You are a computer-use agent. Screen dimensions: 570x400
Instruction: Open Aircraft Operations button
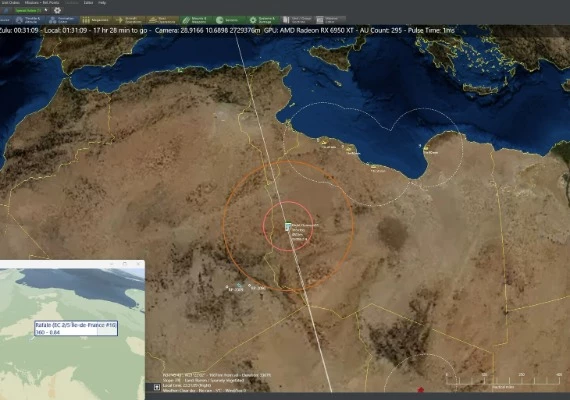128,20
